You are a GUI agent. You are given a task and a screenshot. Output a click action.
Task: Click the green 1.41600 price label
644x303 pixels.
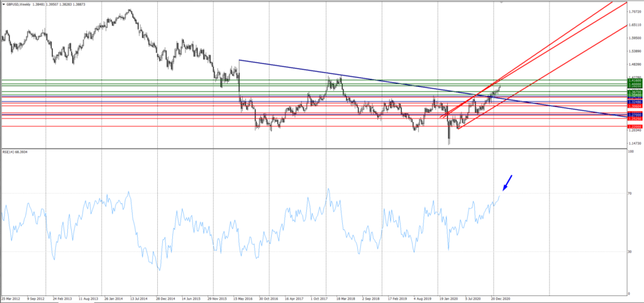[x=635, y=81]
